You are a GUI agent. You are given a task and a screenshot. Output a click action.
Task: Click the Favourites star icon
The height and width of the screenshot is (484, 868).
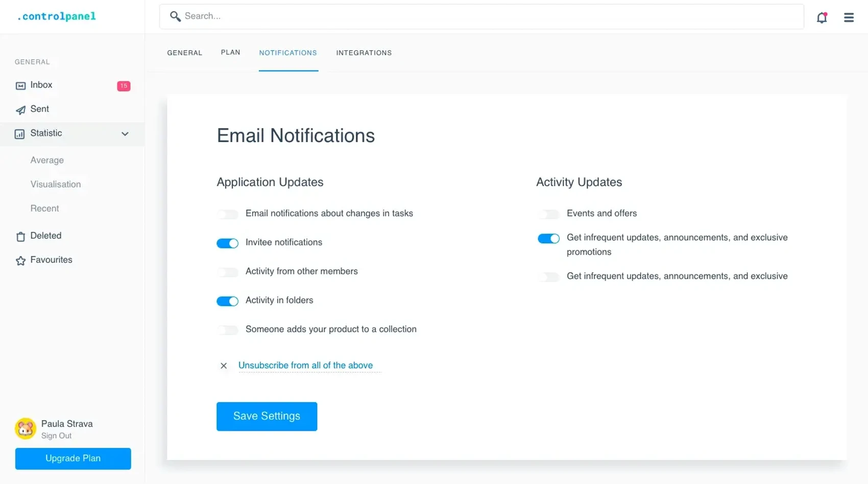20,261
